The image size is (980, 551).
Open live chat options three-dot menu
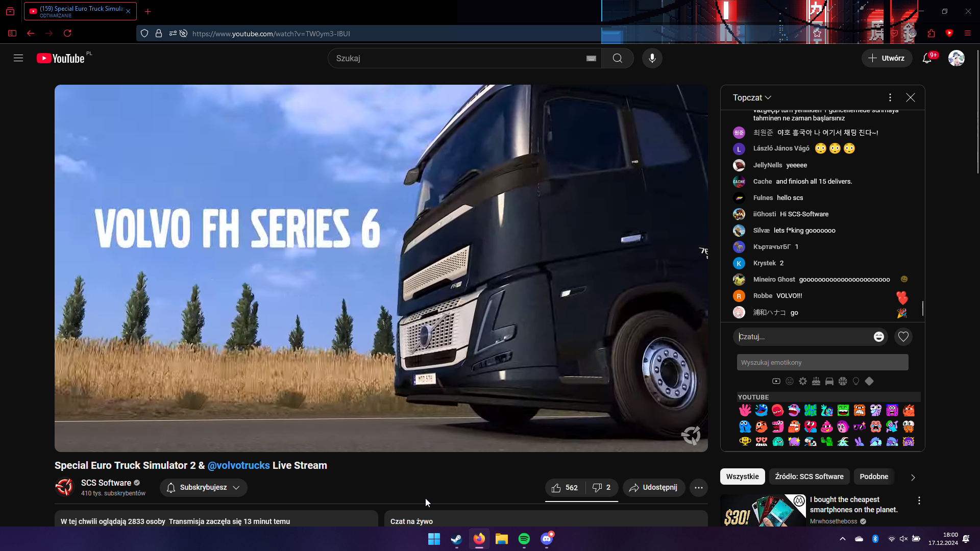point(890,97)
